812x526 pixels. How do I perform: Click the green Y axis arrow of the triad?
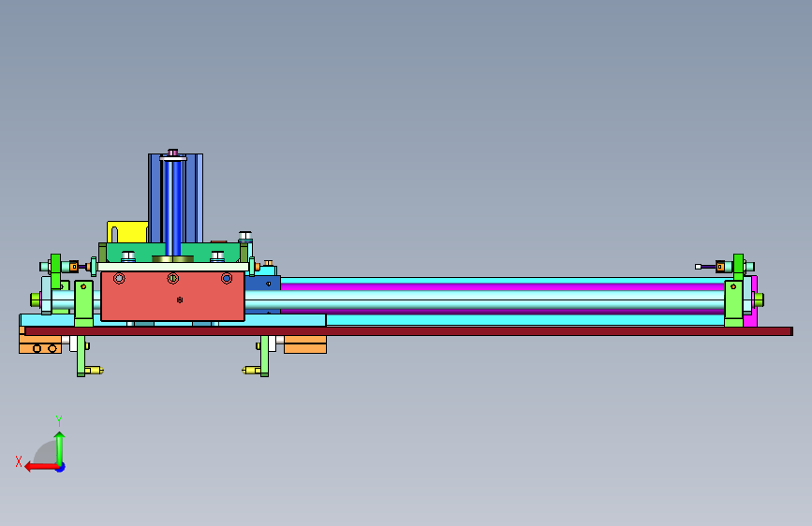pyautogui.click(x=60, y=448)
